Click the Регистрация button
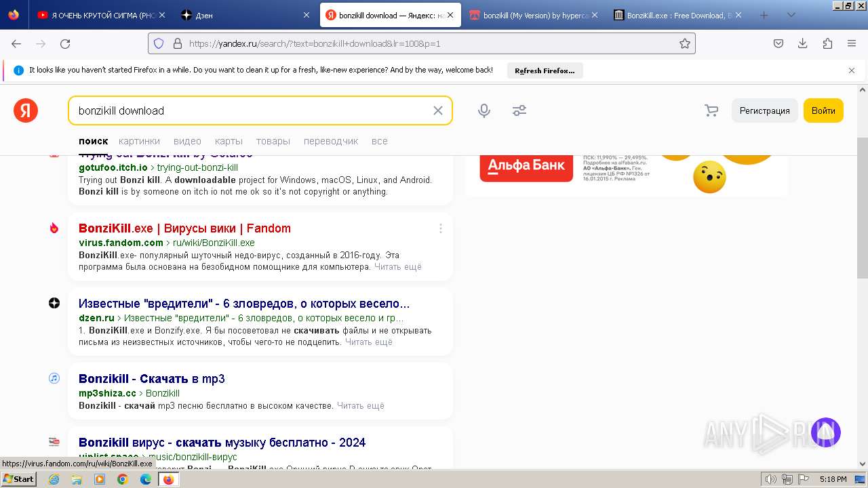868x488 pixels. click(x=764, y=110)
